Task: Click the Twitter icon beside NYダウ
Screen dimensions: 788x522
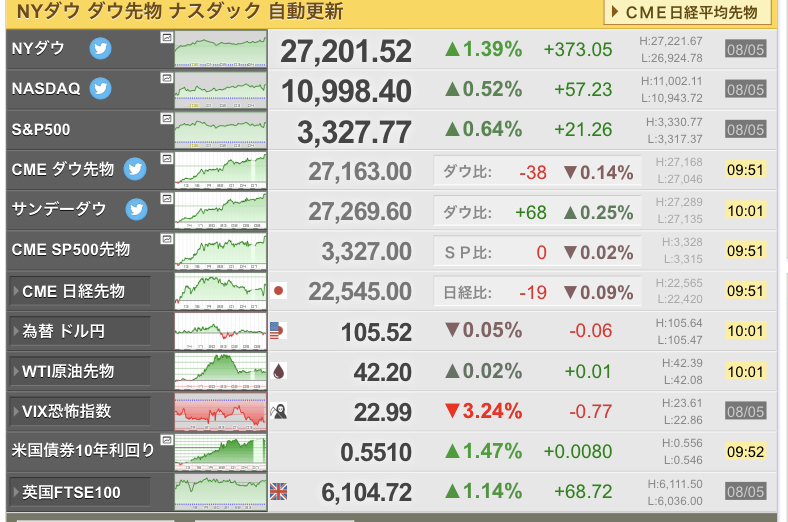Action: coord(101,49)
